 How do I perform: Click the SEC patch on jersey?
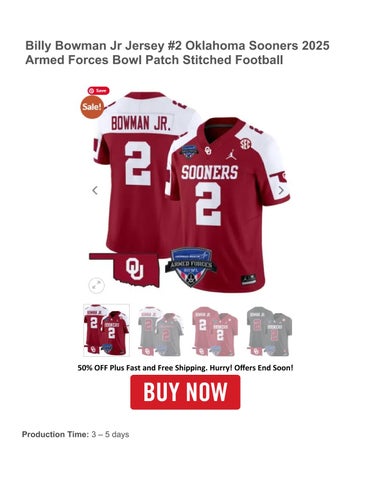(x=245, y=144)
